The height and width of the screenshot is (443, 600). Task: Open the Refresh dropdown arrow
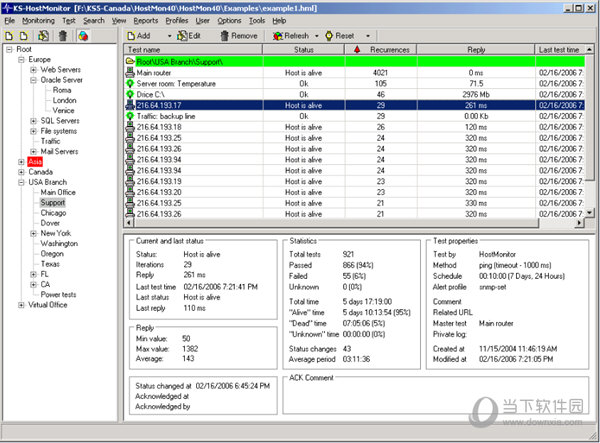click(316, 36)
